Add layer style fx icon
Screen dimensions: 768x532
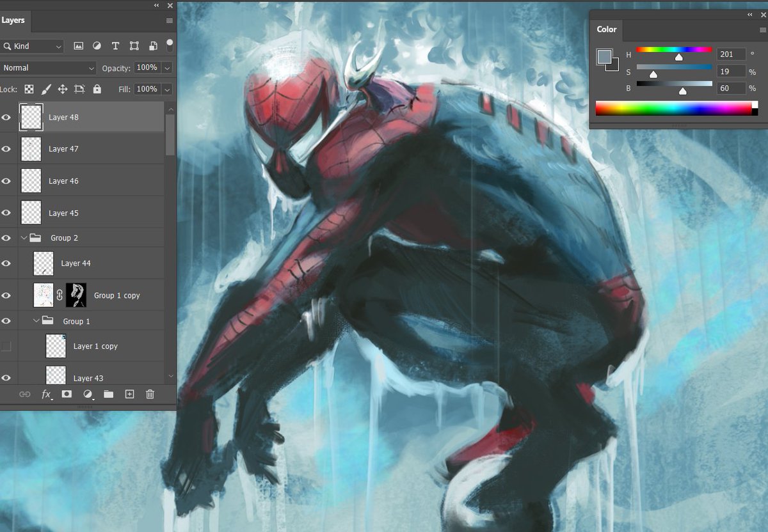click(x=46, y=394)
